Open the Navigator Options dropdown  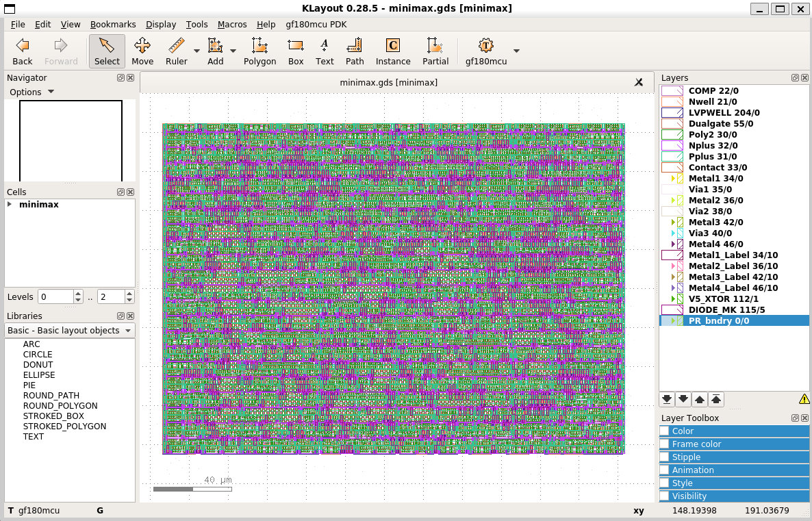click(x=31, y=92)
